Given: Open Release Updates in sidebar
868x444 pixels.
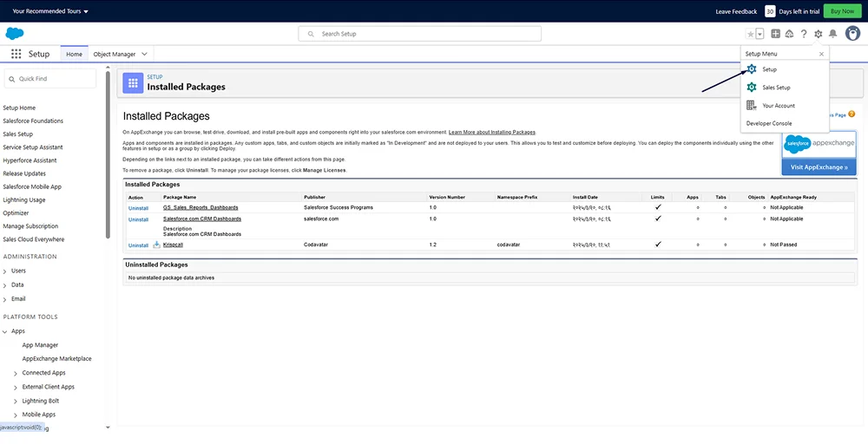Looking at the screenshot, I should coord(24,173).
